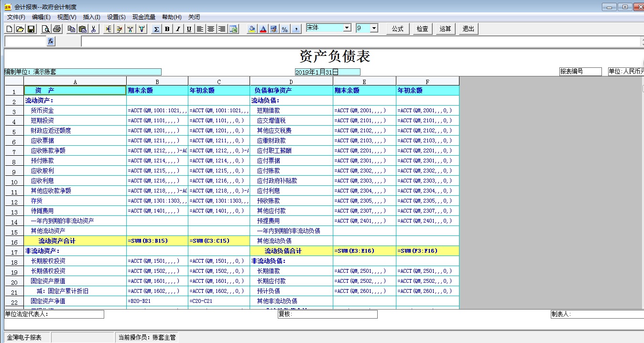Apply comma number style icon

[x=295, y=29]
